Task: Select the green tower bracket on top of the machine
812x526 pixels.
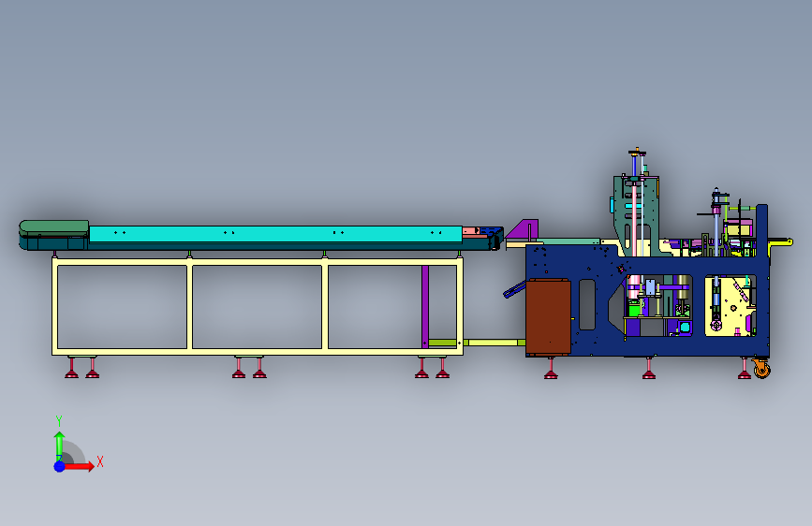Action: 636,215
